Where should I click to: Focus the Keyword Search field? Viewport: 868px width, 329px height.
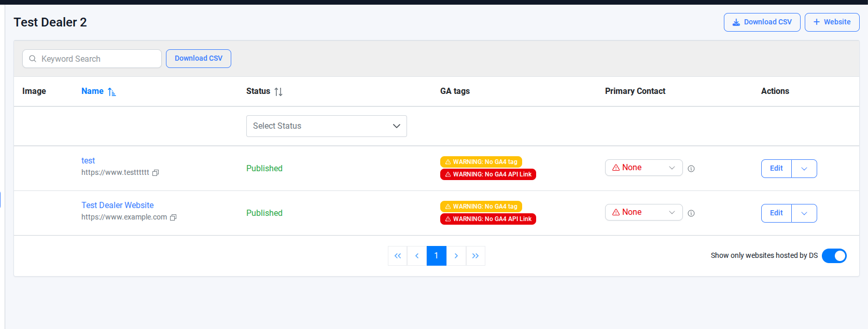pyautogui.click(x=99, y=59)
